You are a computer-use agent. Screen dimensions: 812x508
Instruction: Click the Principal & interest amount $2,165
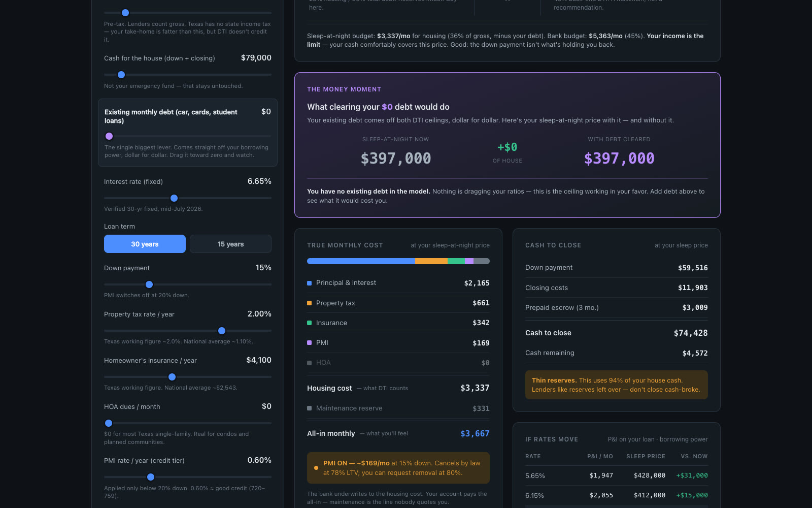point(477,283)
